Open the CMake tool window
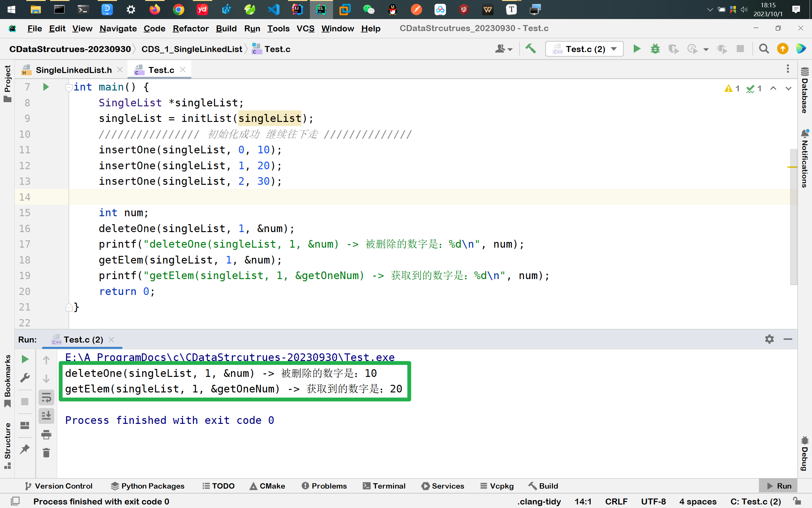The image size is (812, 508). 267,486
